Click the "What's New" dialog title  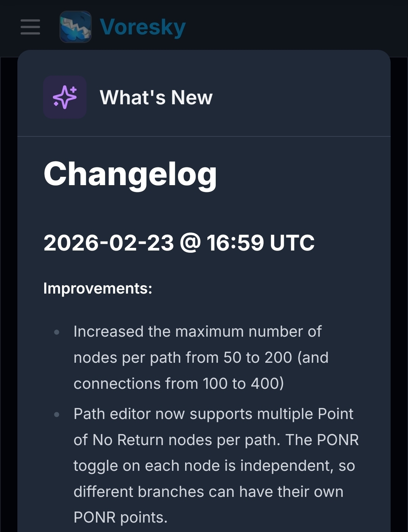click(x=156, y=97)
